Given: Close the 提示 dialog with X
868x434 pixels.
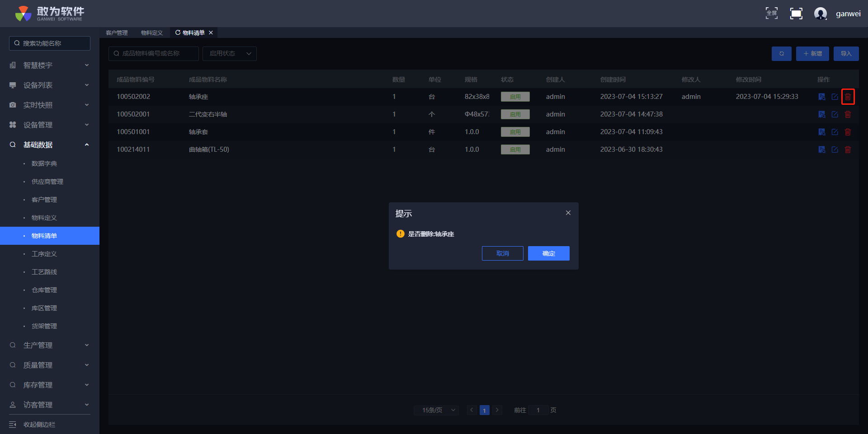Looking at the screenshot, I should [568, 213].
